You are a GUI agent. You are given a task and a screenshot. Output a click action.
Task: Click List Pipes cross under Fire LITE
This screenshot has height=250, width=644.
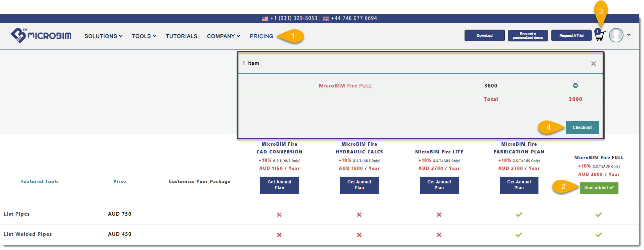pos(439,215)
